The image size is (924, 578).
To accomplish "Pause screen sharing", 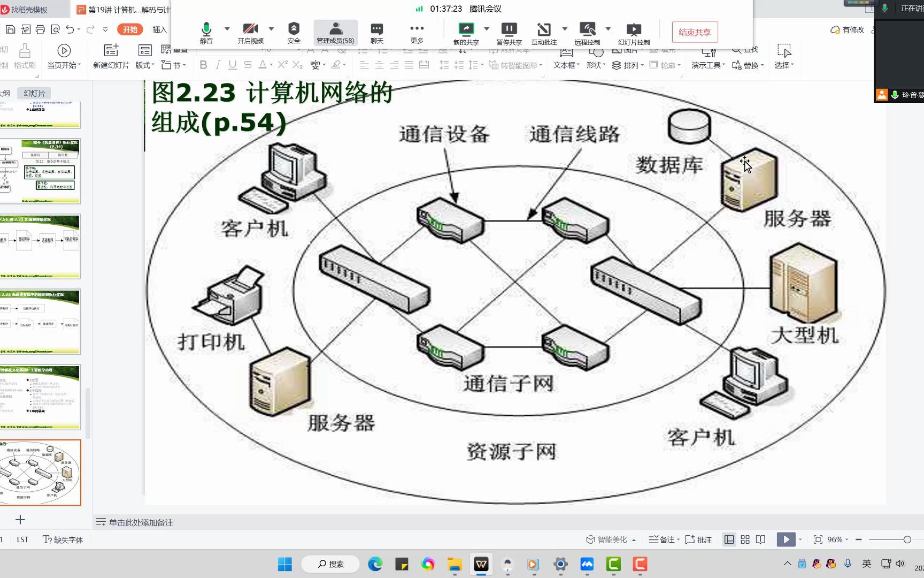I will tap(509, 34).
